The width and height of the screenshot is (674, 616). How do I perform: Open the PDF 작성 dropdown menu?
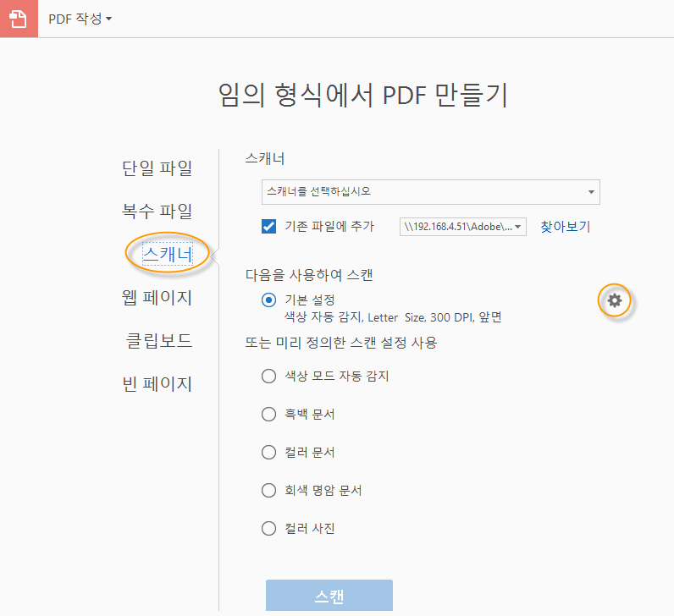[80, 19]
